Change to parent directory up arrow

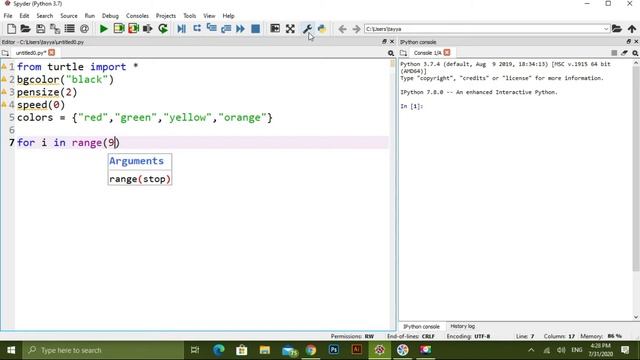coord(632,29)
